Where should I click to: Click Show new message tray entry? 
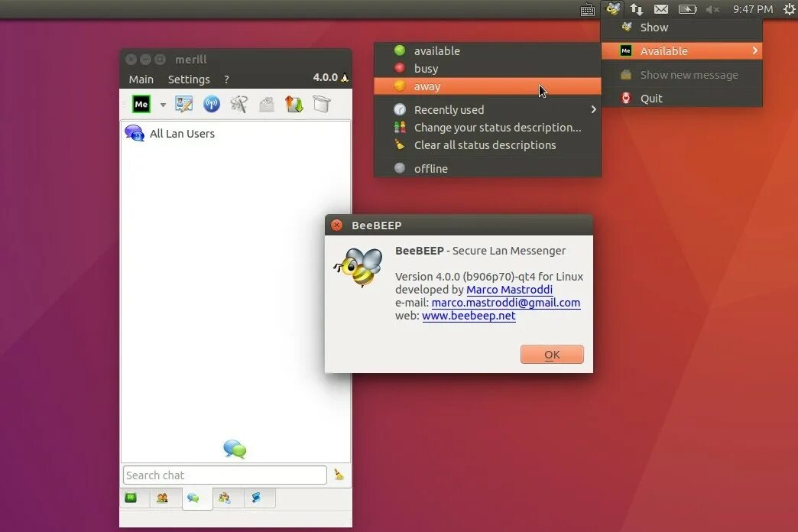tap(682, 75)
